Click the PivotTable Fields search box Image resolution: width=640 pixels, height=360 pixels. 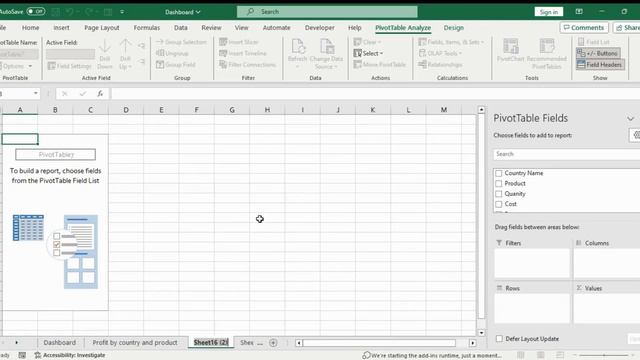pyautogui.click(x=567, y=154)
